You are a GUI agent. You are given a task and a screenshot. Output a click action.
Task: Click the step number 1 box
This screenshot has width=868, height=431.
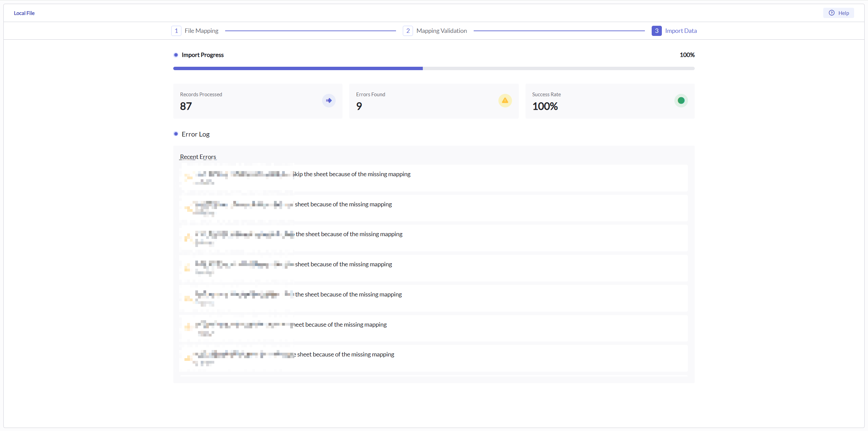(x=176, y=30)
